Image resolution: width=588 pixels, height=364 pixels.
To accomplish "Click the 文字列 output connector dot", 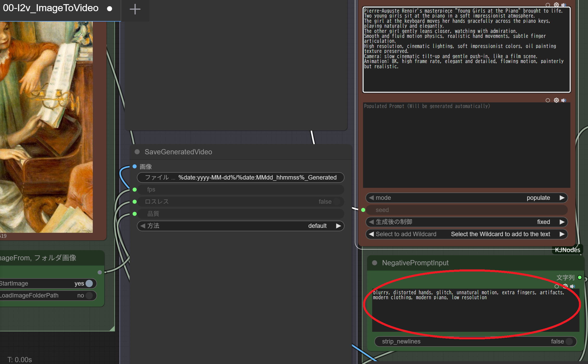I will [x=580, y=277].
